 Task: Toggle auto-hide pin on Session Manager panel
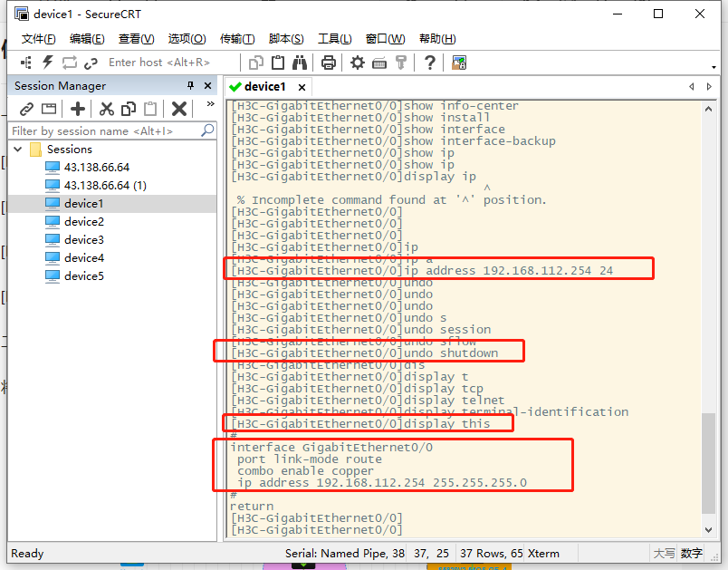(190, 85)
